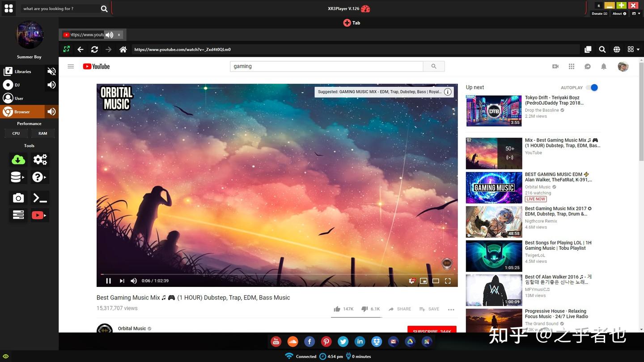Show the CPU performance meter

click(x=16, y=133)
